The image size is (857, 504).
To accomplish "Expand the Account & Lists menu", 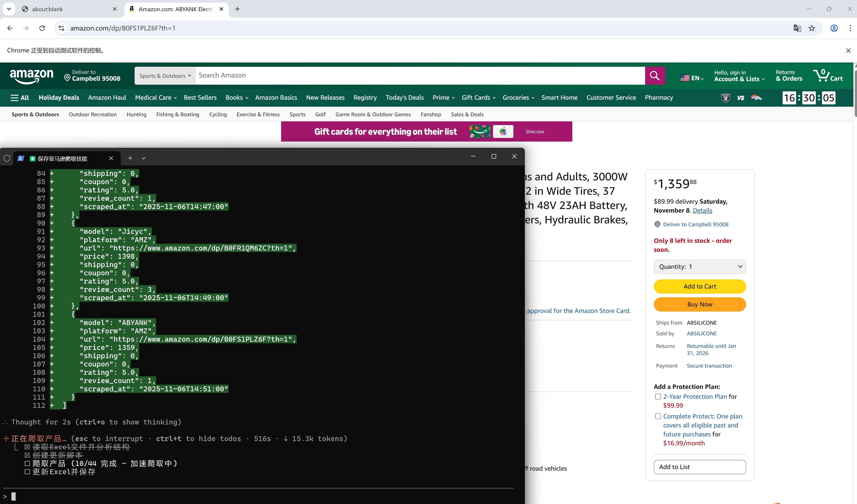I will pyautogui.click(x=739, y=76).
